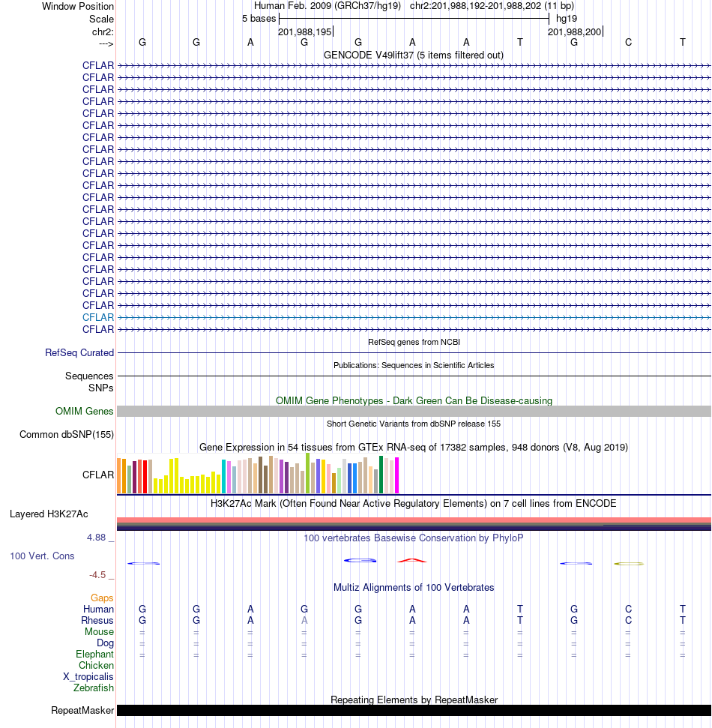
Task: Click the Zebrafish alignment row label
Action: [93, 688]
